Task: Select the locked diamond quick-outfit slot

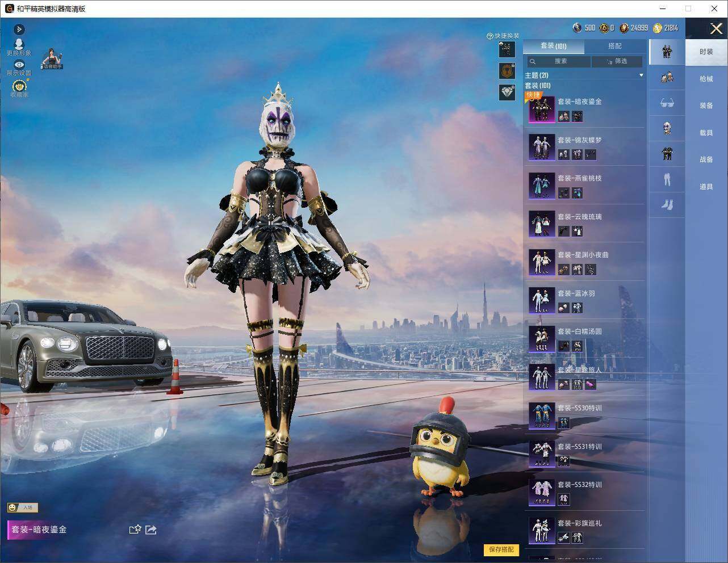Action: coord(507,92)
